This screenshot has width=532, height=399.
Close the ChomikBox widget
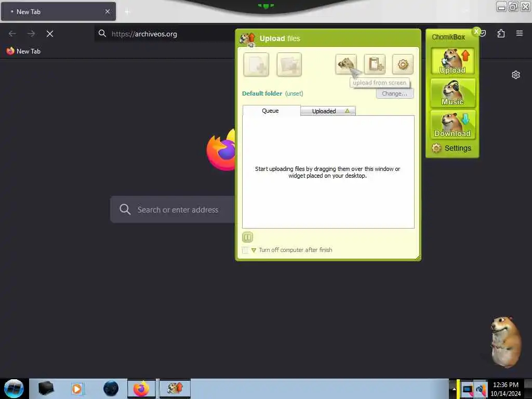click(x=476, y=31)
